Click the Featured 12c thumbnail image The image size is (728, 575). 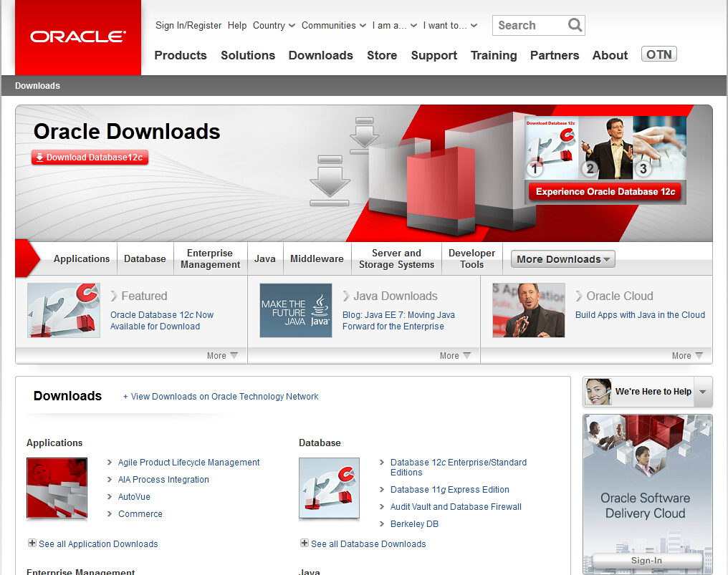64,311
